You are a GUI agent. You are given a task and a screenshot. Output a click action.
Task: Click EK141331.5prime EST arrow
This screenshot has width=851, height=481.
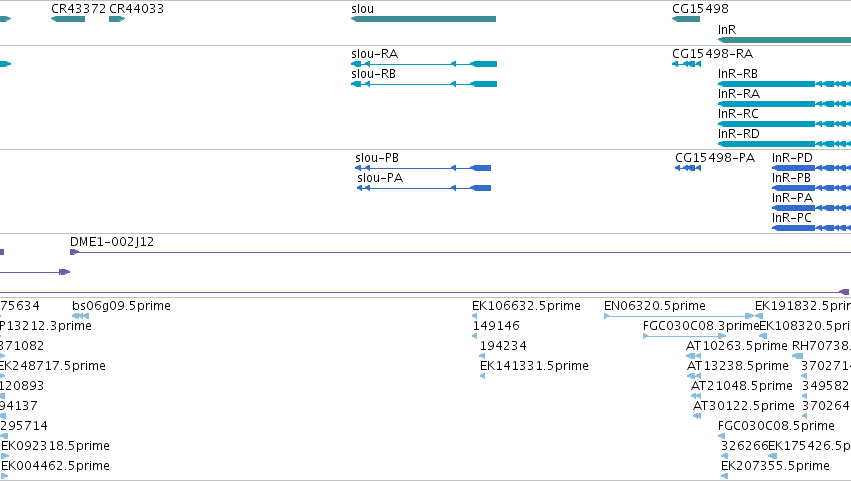(482, 376)
